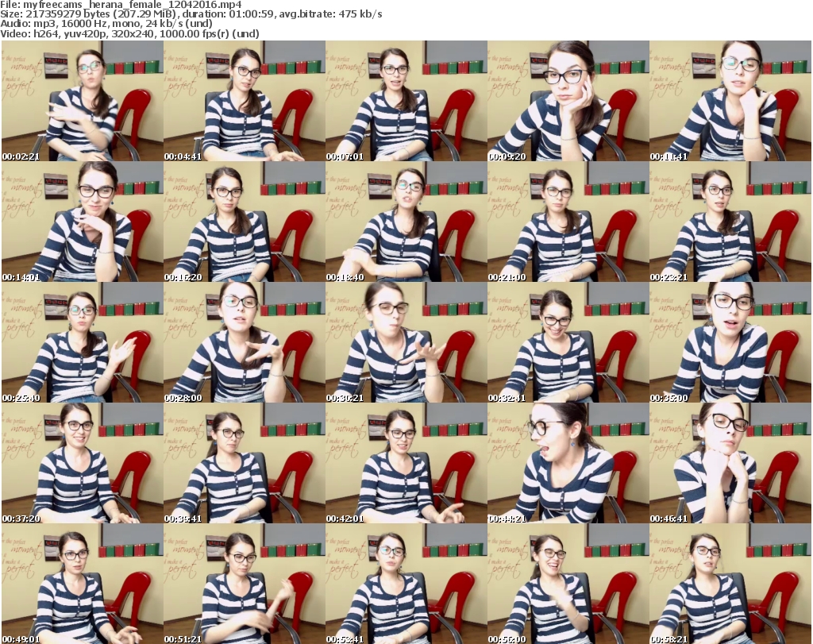Screen dimensions: 813x644
Task: Select the thumbnail stamped 00:44:21
Action: pos(568,463)
